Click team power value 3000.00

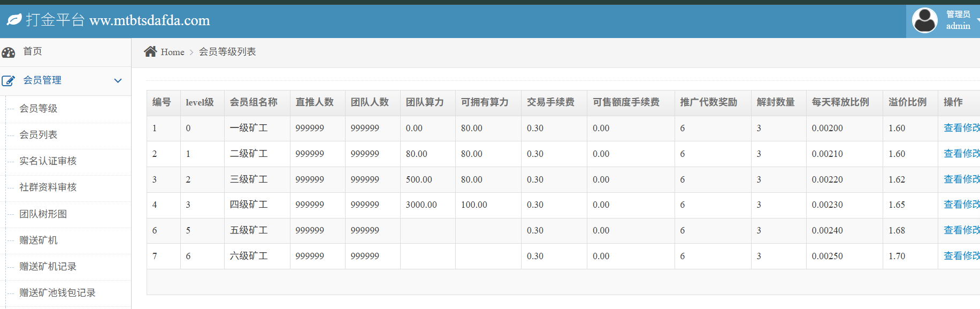pos(422,205)
